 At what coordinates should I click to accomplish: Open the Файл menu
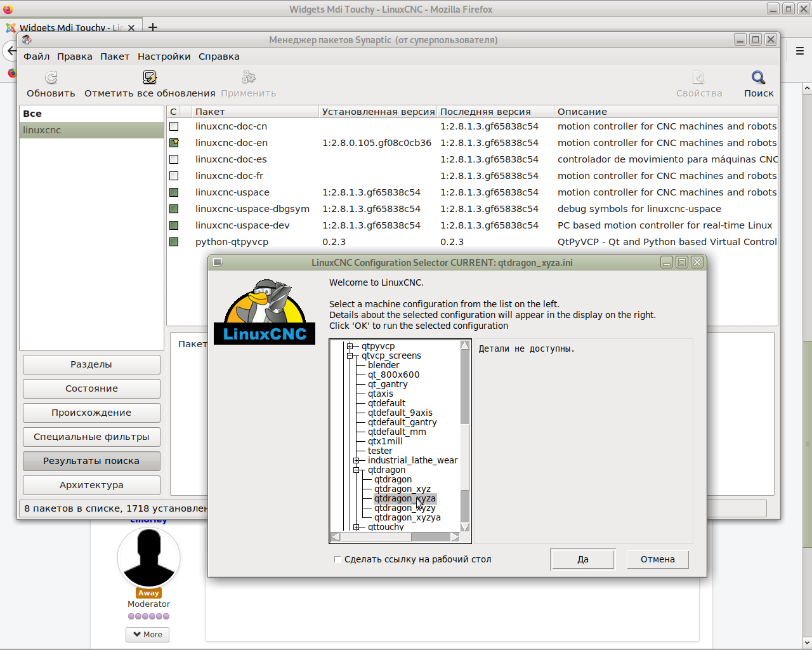(x=37, y=56)
